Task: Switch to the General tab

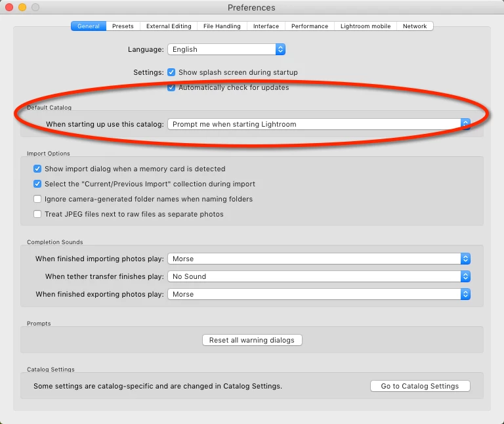Action: pos(89,26)
